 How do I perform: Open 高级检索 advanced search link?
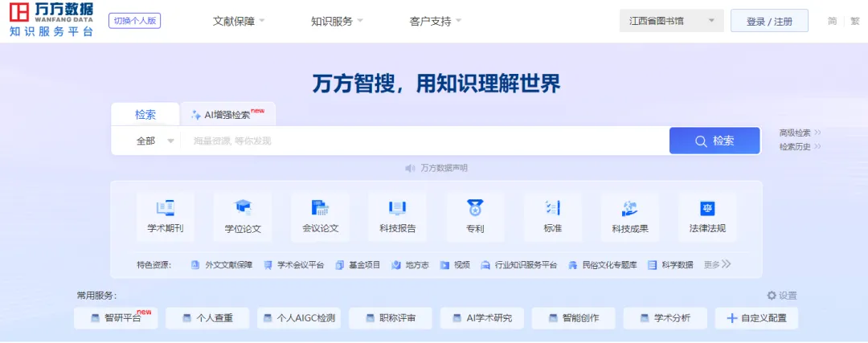point(800,133)
